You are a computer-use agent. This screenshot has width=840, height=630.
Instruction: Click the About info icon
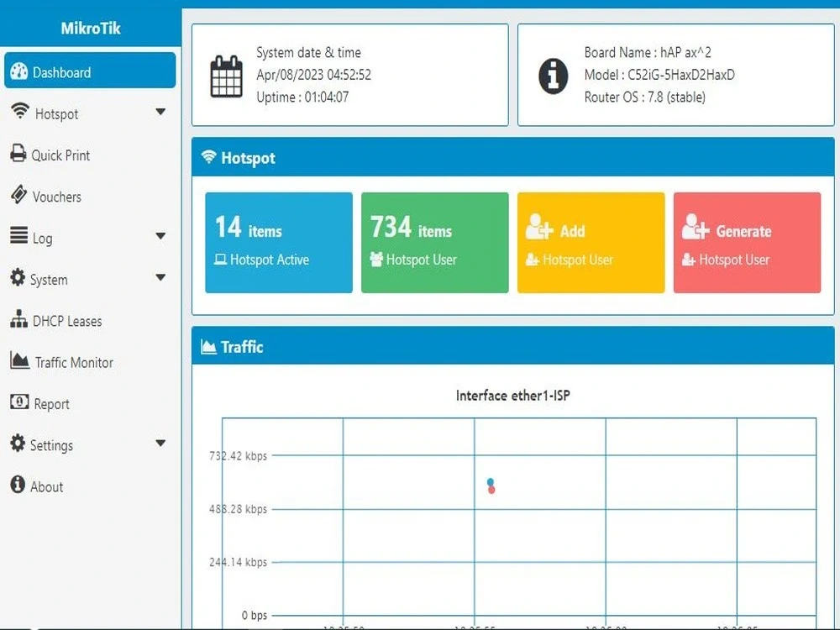18,485
